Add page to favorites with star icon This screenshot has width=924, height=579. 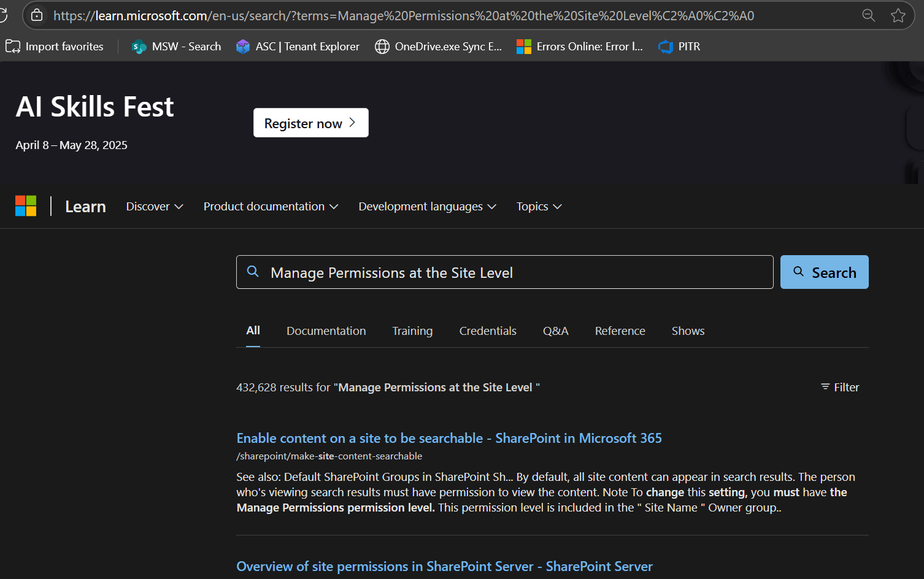898,15
